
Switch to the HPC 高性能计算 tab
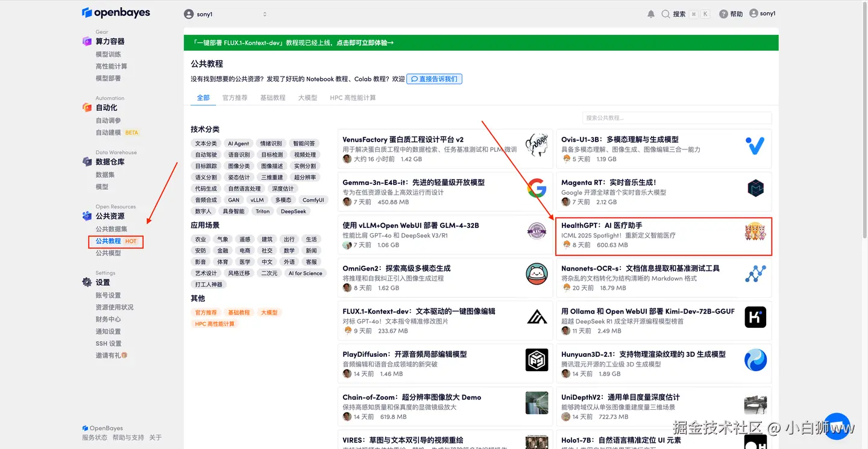(x=353, y=98)
